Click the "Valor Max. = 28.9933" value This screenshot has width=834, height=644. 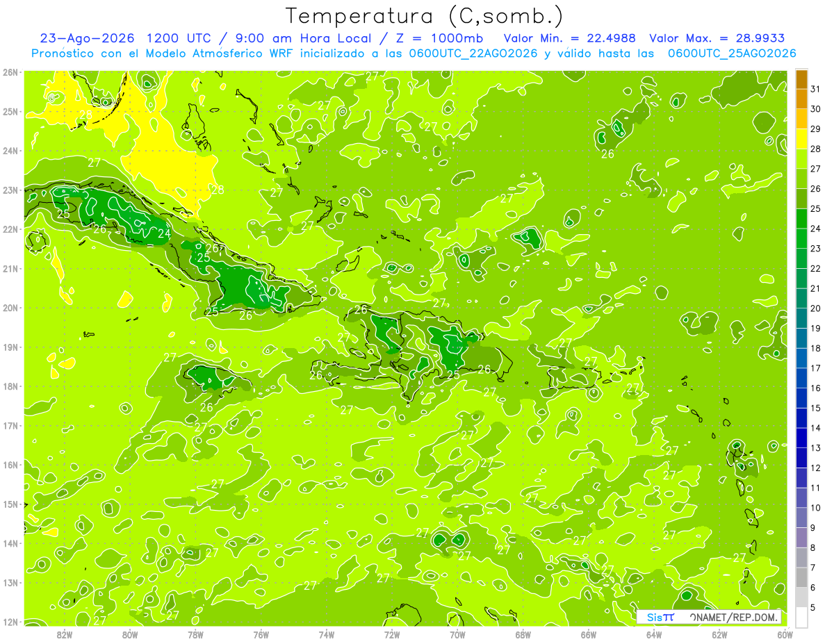click(x=717, y=38)
